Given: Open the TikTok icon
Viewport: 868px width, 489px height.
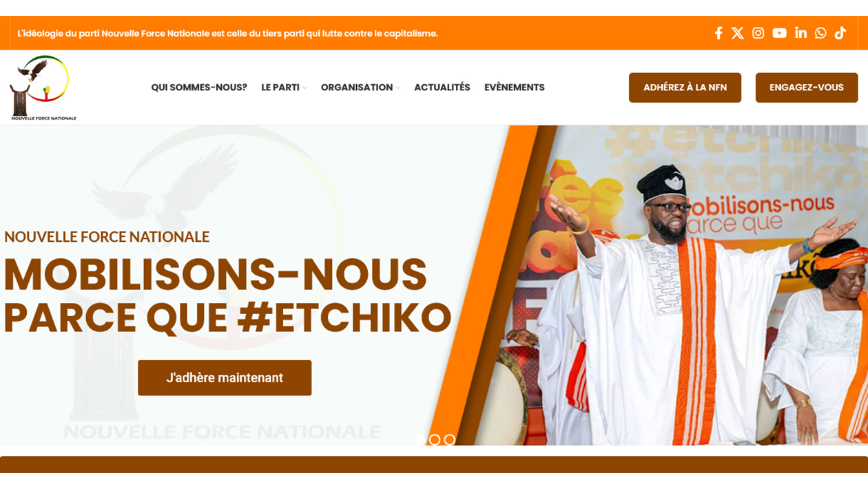Looking at the screenshot, I should pyautogui.click(x=840, y=33).
